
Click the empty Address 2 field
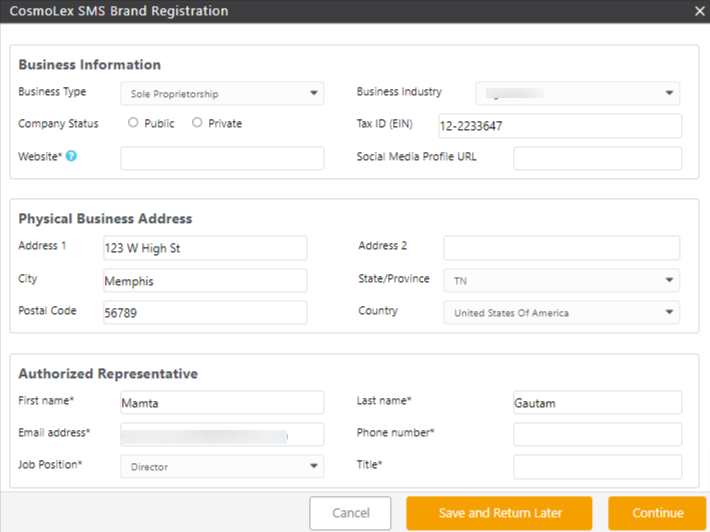point(561,248)
